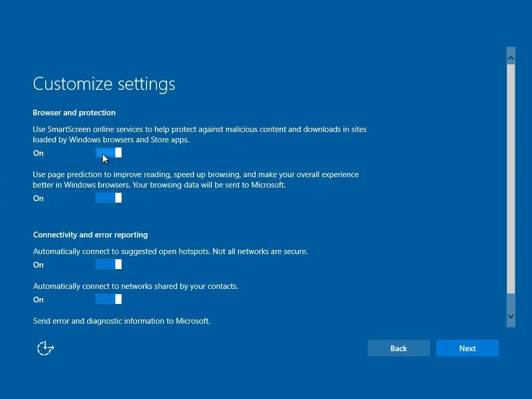The image size is (532, 399).
Task: Click the scrollbar down arrow
Action: point(511,316)
